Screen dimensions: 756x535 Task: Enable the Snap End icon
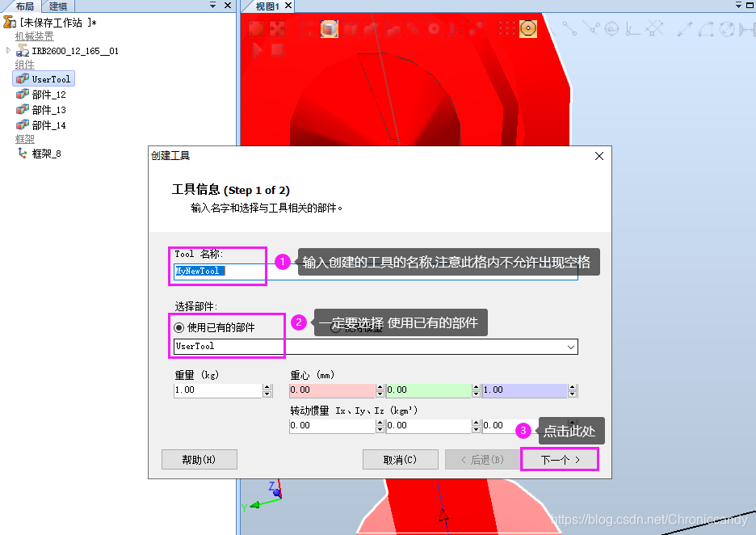(570, 29)
